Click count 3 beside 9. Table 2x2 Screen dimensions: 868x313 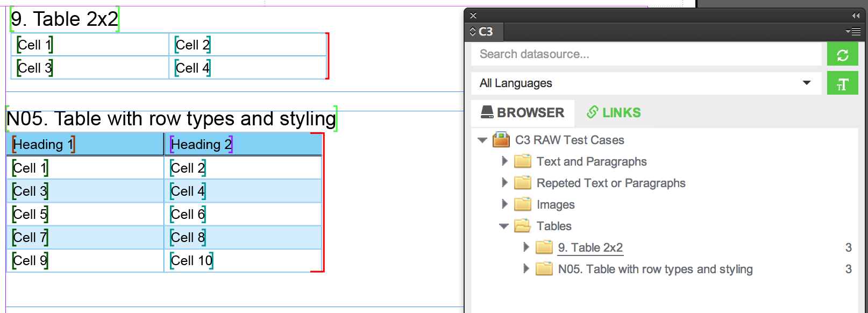click(x=849, y=247)
